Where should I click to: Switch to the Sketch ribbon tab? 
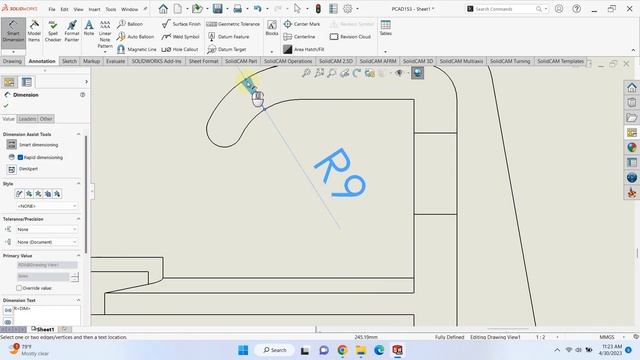pyautogui.click(x=69, y=61)
